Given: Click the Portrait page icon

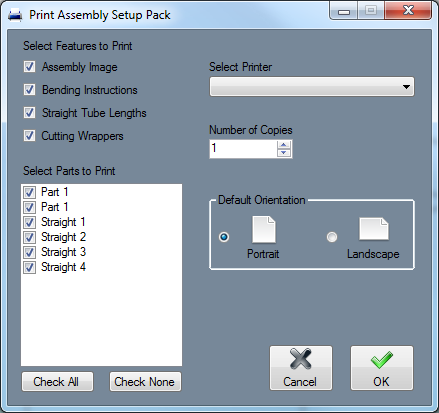Looking at the screenshot, I should click(264, 229).
